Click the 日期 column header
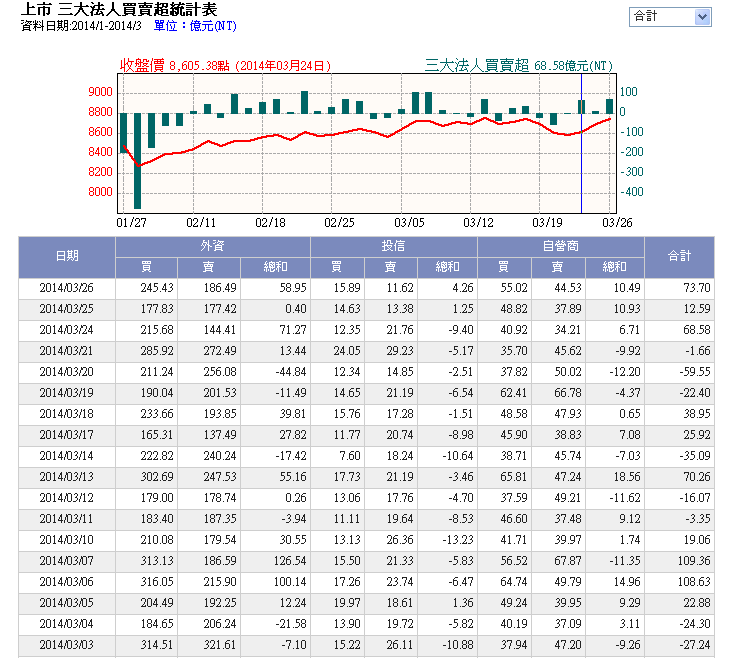 coord(67,257)
